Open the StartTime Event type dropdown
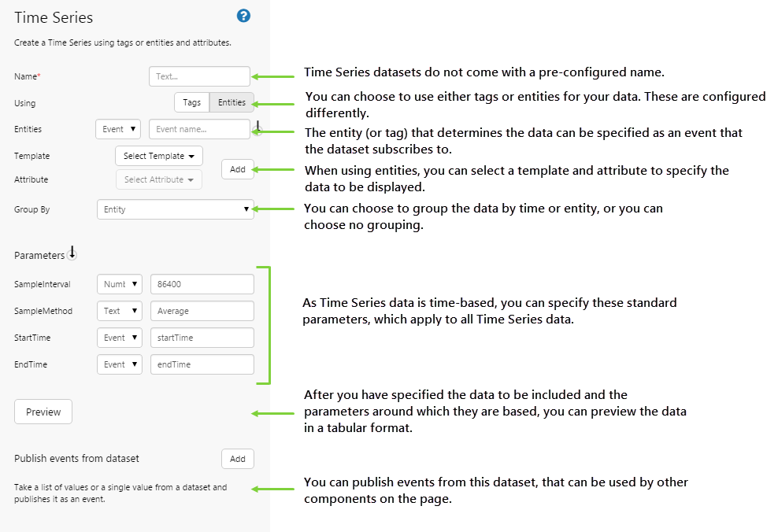 pyautogui.click(x=120, y=338)
